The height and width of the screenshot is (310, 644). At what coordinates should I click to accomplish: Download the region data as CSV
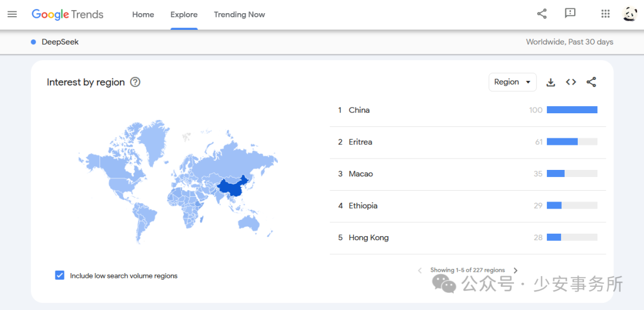(551, 82)
